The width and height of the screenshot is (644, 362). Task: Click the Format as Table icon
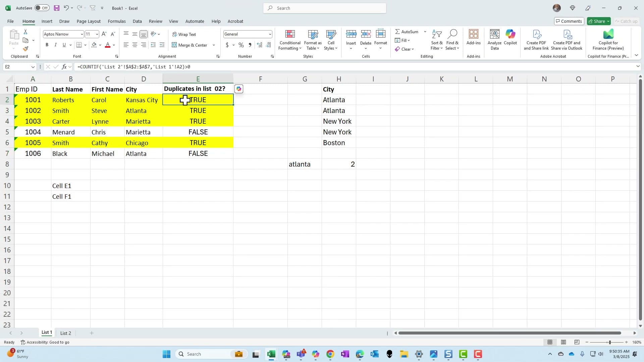(313, 40)
